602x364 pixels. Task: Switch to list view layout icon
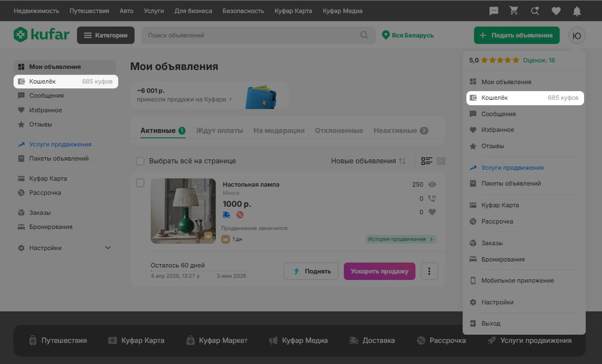click(426, 161)
